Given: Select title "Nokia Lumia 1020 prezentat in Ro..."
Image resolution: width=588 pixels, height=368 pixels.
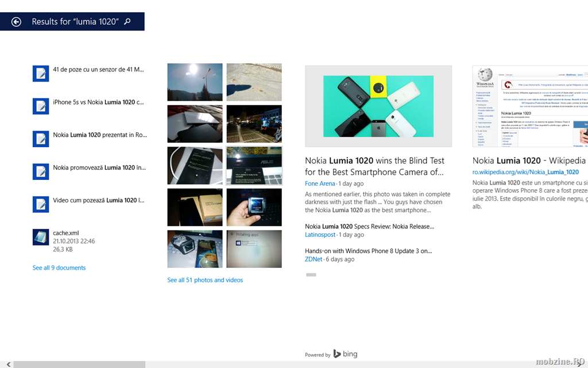Looking at the screenshot, I should (100, 135).
